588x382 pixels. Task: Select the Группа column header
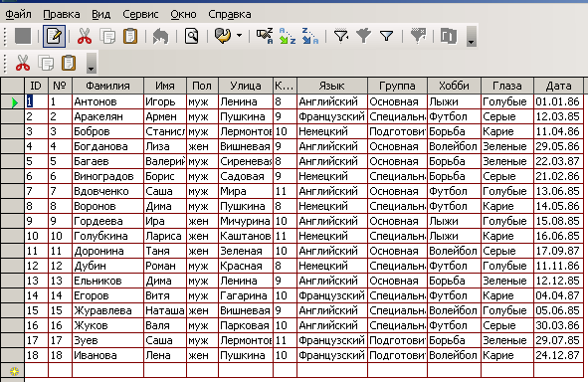[x=397, y=86]
